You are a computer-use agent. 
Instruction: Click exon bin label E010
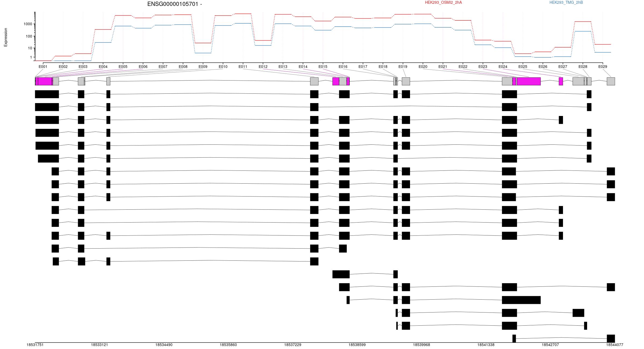pyautogui.click(x=223, y=67)
